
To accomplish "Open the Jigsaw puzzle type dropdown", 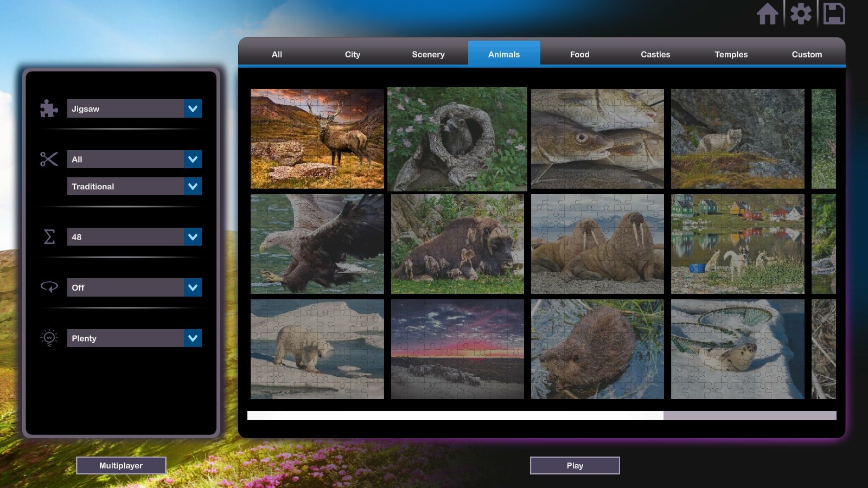I will (x=134, y=108).
